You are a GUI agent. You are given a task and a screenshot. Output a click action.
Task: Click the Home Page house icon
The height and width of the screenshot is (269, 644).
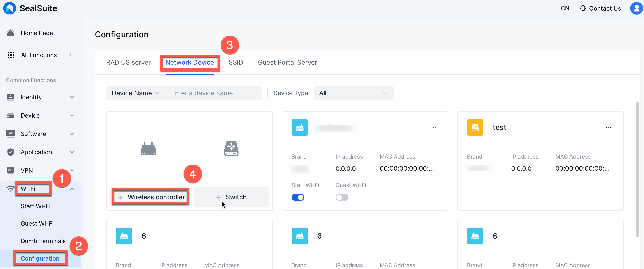point(11,33)
